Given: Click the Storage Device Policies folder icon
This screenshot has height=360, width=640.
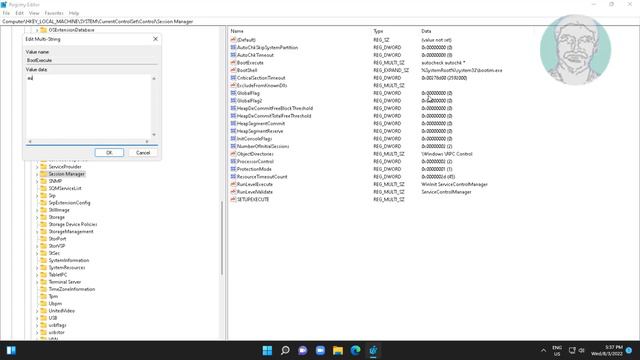Looking at the screenshot, I should (x=44, y=224).
